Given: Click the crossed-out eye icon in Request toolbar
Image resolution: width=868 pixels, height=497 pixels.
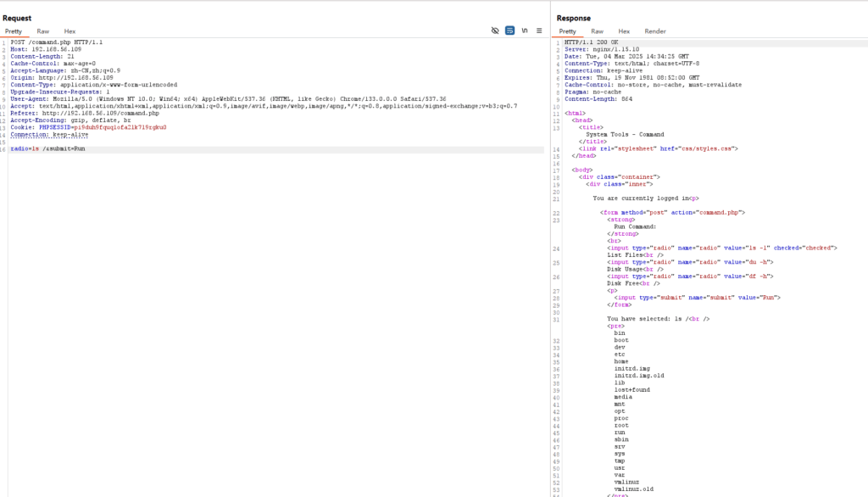Looking at the screenshot, I should click(495, 31).
